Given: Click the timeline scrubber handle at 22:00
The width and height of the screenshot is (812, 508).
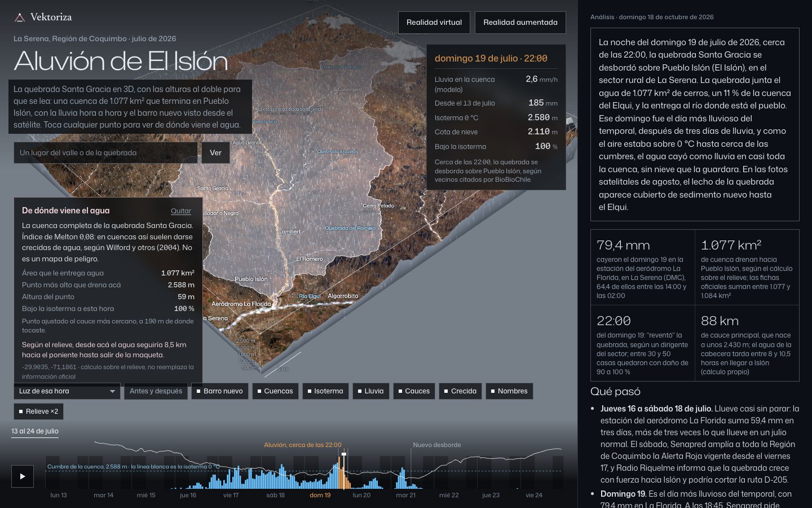Looking at the screenshot, I should (344, 454).
